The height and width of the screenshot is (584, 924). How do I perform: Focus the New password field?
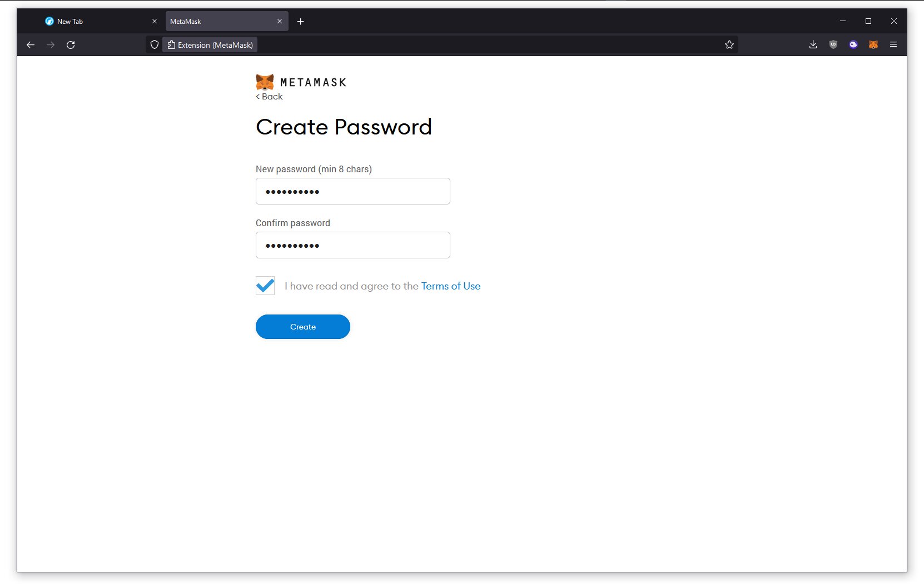(x=353, y=191)
